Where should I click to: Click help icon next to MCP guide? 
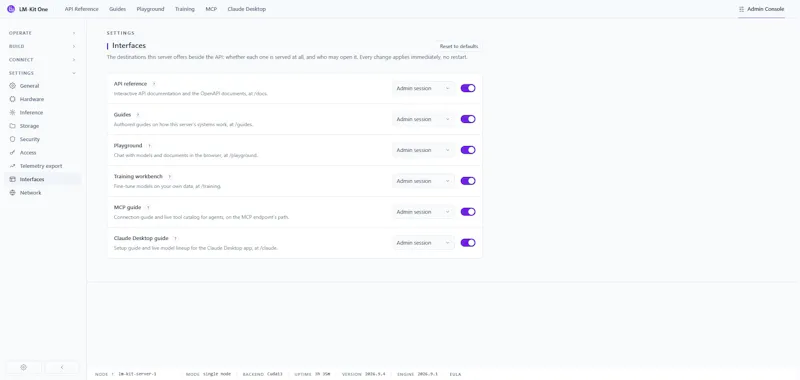[148, 208]
